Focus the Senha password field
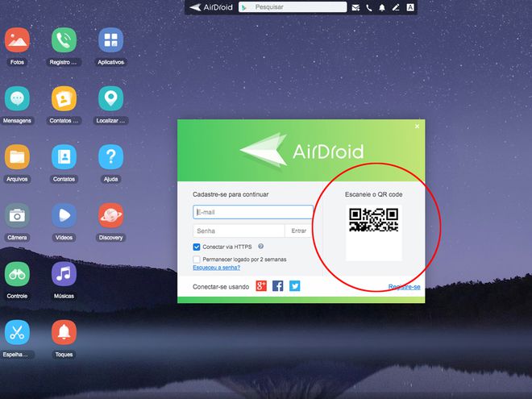This screenshot has width=532, height=399. pos(239,231)
